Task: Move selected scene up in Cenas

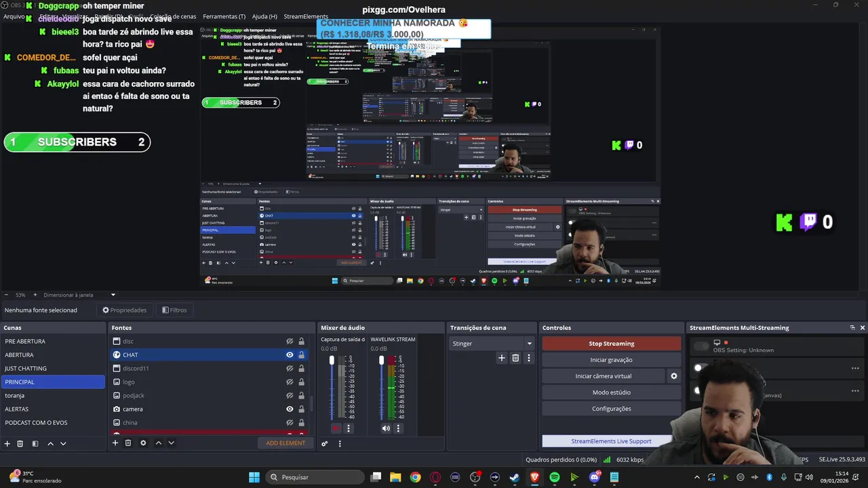Action: point(50,443)
